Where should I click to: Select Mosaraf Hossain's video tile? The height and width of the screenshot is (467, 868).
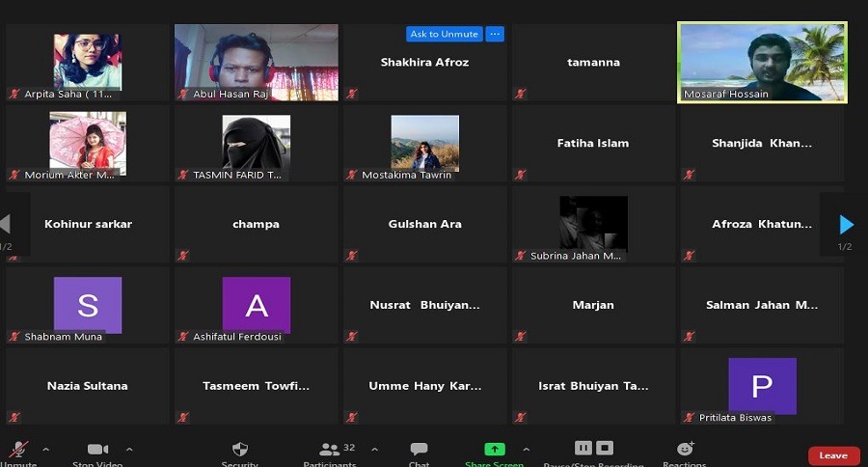(x=763, y=62)
